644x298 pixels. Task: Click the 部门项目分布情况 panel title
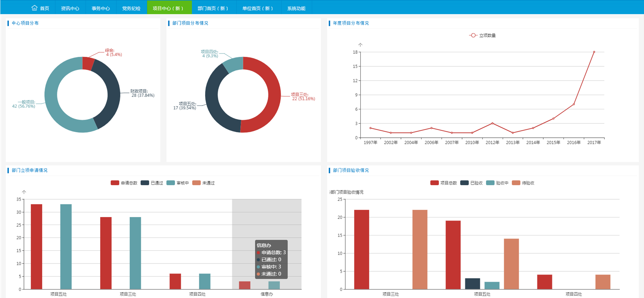(x=190, y=23)
